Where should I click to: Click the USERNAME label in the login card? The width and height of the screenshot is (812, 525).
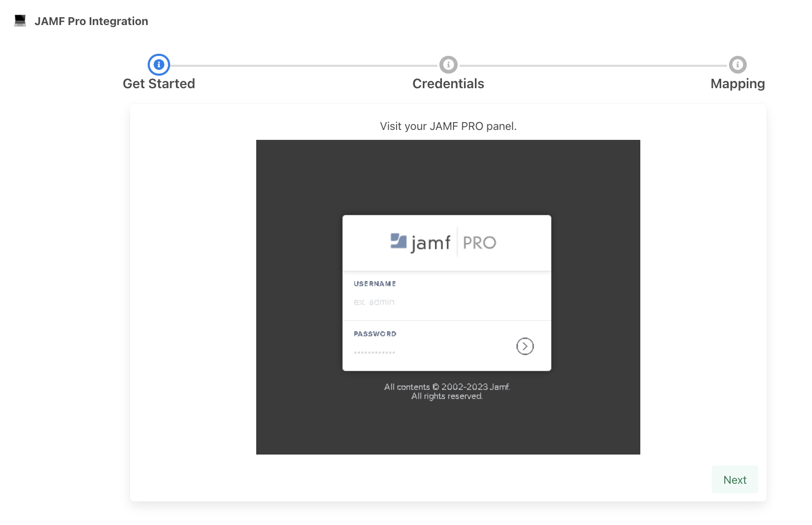(x=375, y=284)
